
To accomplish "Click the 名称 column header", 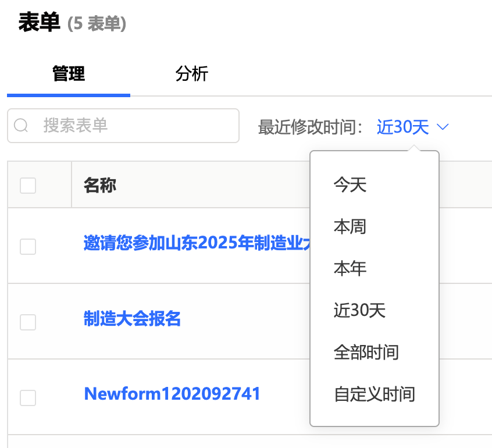I will click(100, 186).
